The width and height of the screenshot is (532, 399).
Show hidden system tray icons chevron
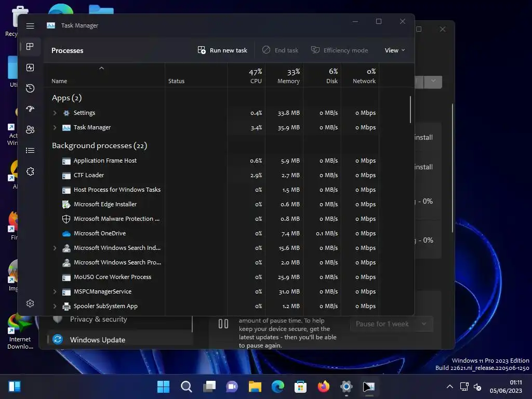coord(449,387)
